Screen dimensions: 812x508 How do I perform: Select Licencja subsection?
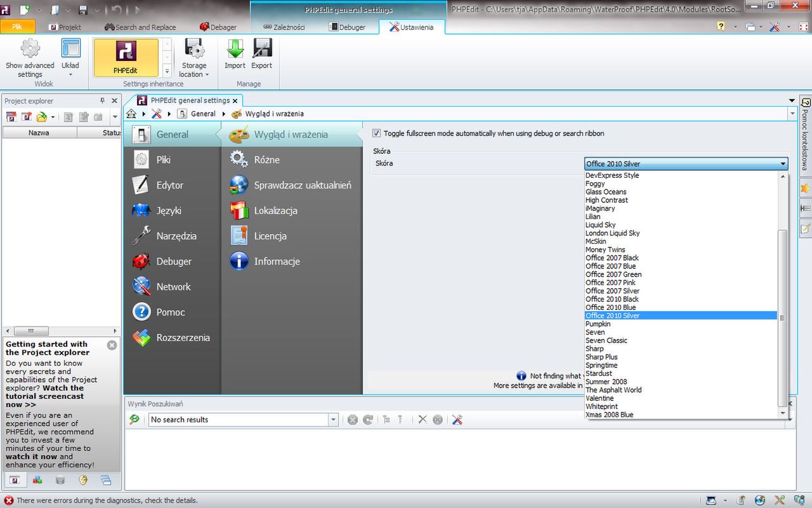click(x=292, y=236)
